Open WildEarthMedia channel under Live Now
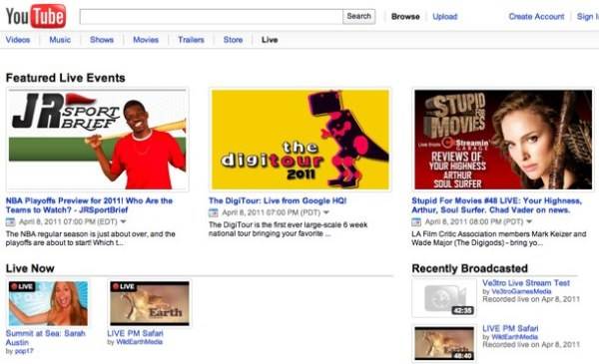This screenshot has width=599, height=364. [x=140, y=342]
